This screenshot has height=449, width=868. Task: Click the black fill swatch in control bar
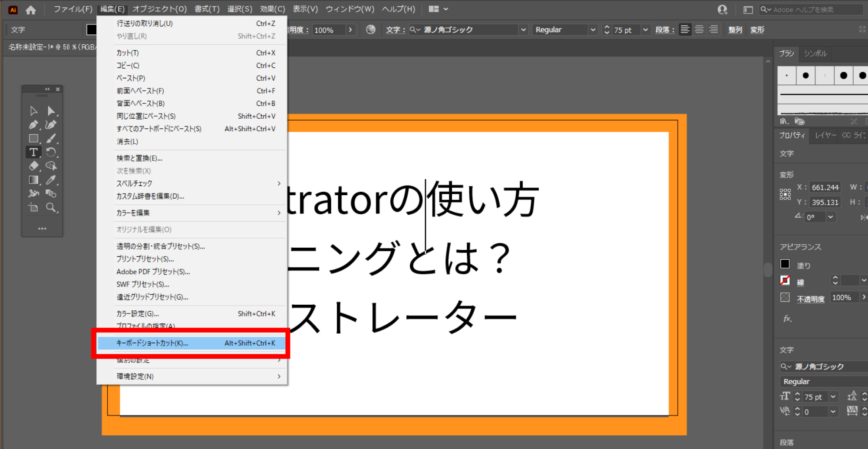coord(91,30)
